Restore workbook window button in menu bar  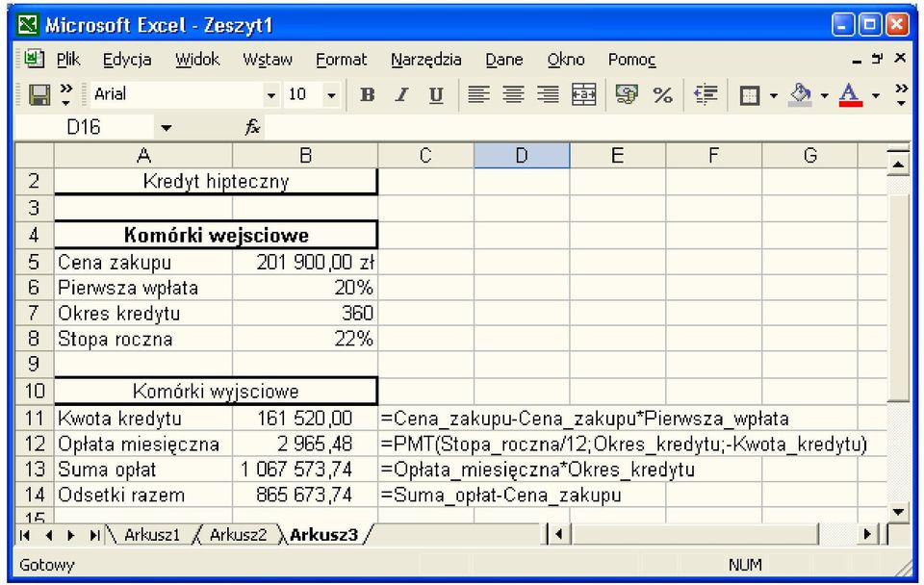pyautogui.click(x=878, y=59)
